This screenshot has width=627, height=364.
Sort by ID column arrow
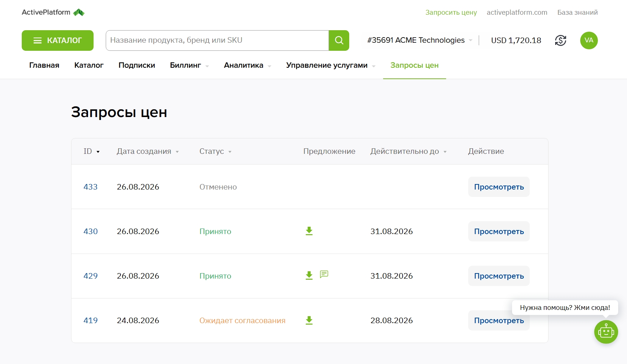coord(98,152)
